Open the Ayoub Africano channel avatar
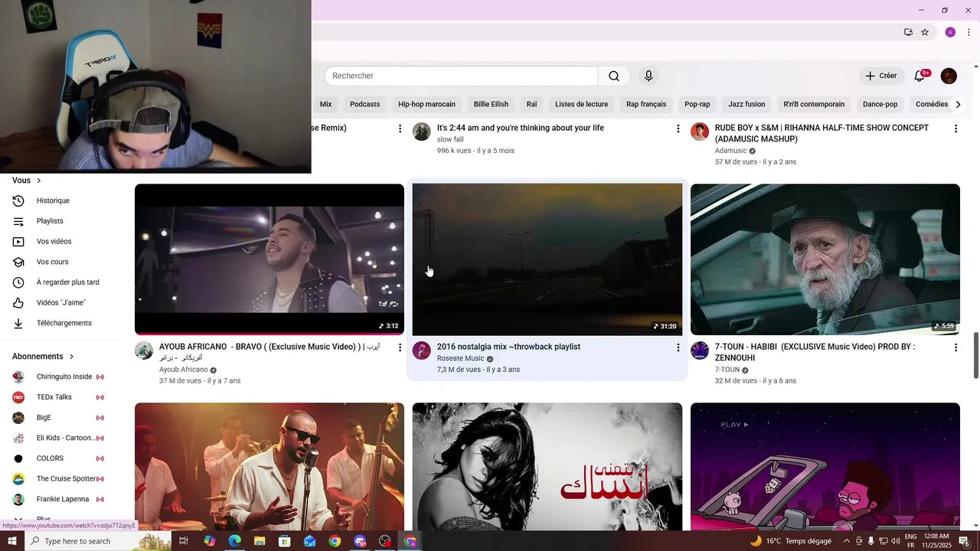The image size is (980, 551). click(144, 350)
